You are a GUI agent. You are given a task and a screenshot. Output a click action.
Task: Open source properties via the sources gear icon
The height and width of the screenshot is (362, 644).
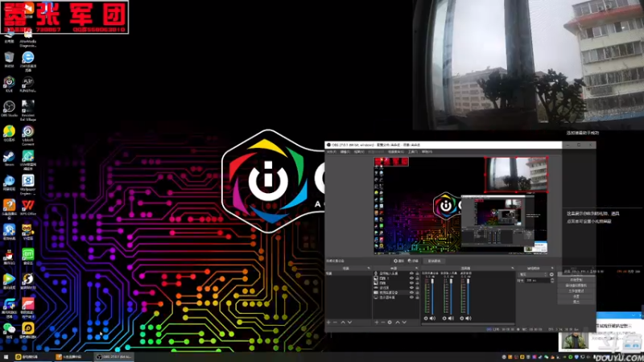(390, 323)
